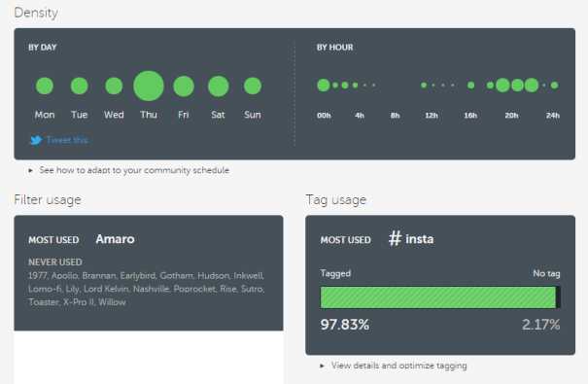Image resolution: width=588 pixels, height=384 pixels.
Task: Click the Tweet this link
Action: (x=67, y=140)
